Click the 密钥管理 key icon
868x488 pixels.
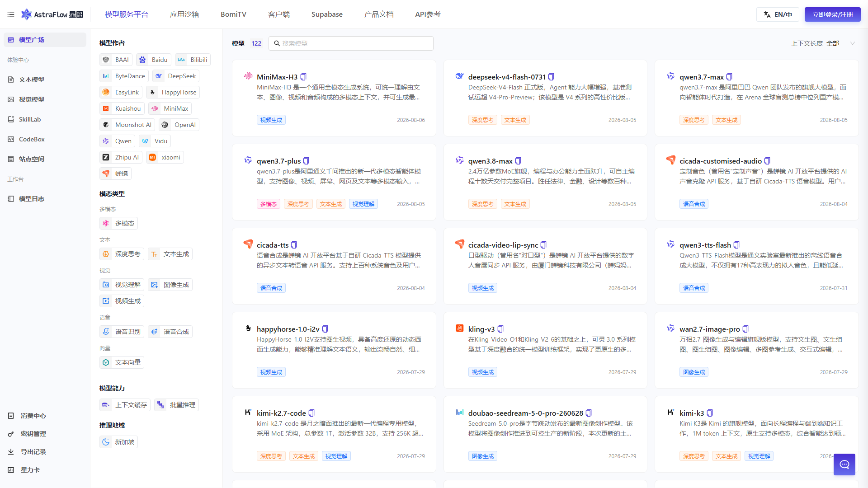[11, 434]
